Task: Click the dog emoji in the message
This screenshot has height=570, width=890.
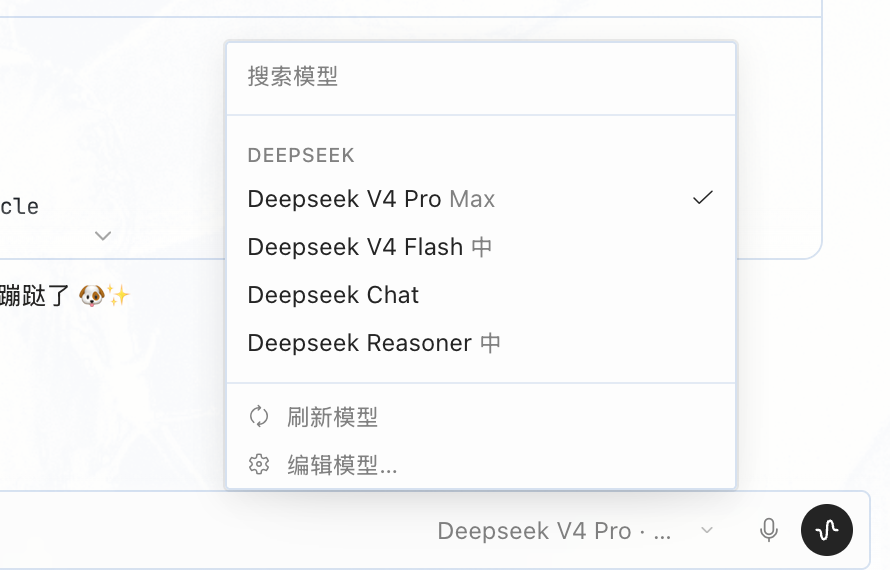Action: pyautogui.click(x=91, y=295)
